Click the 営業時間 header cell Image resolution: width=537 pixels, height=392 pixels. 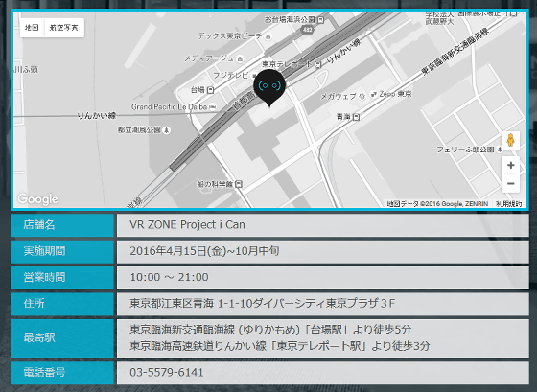(62, 277)
